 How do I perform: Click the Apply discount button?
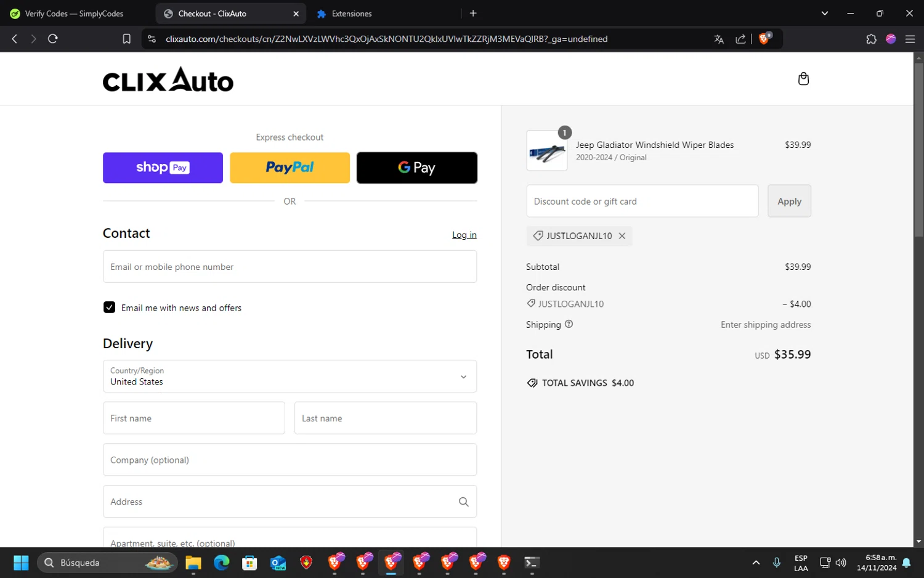point(789,201)
